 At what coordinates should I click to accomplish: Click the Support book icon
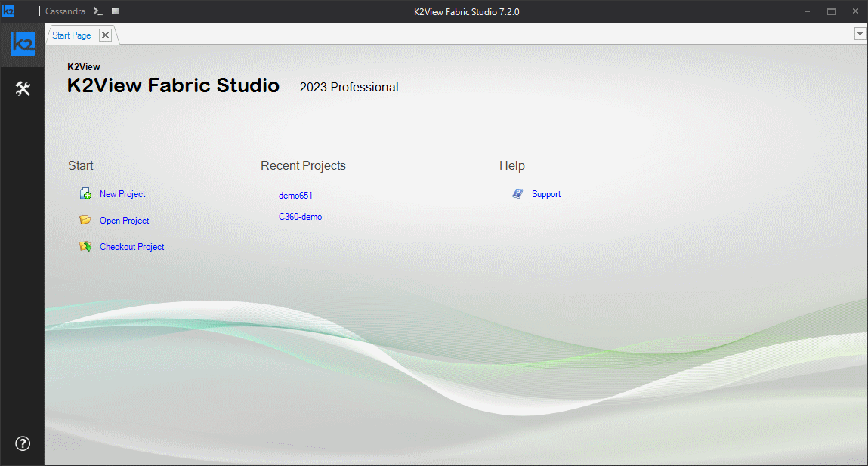click(x=517, y=194)
